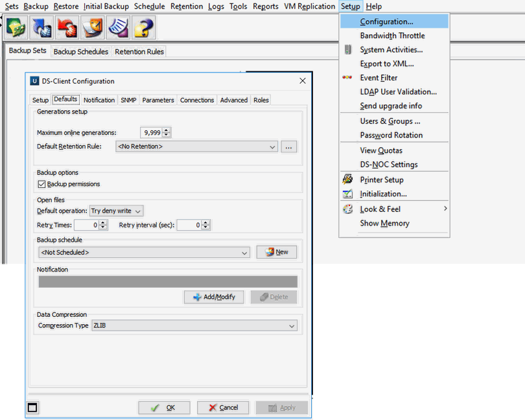Image resolution: width=525 pixels, height=420 pixels.
Task: Expand the Look & Feel submenu
Action: click(x=395, y=209)
